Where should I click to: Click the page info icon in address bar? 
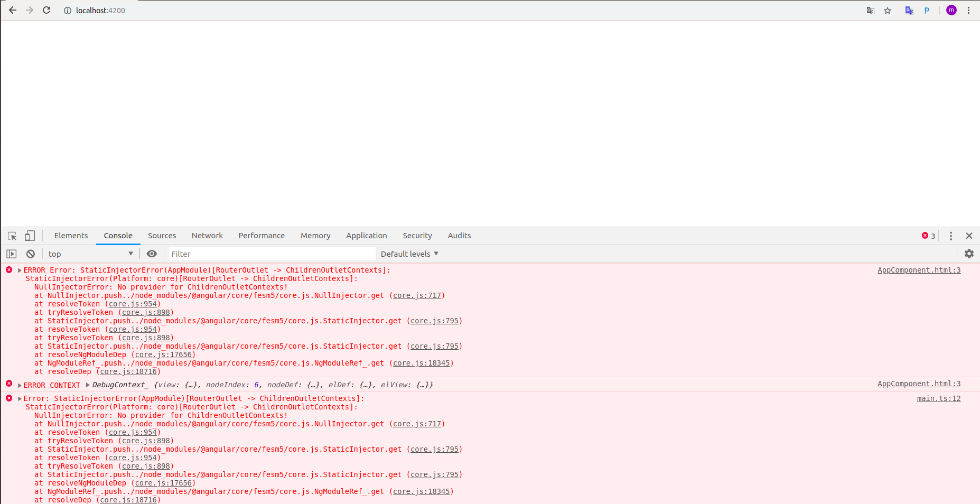click(67, 10)
